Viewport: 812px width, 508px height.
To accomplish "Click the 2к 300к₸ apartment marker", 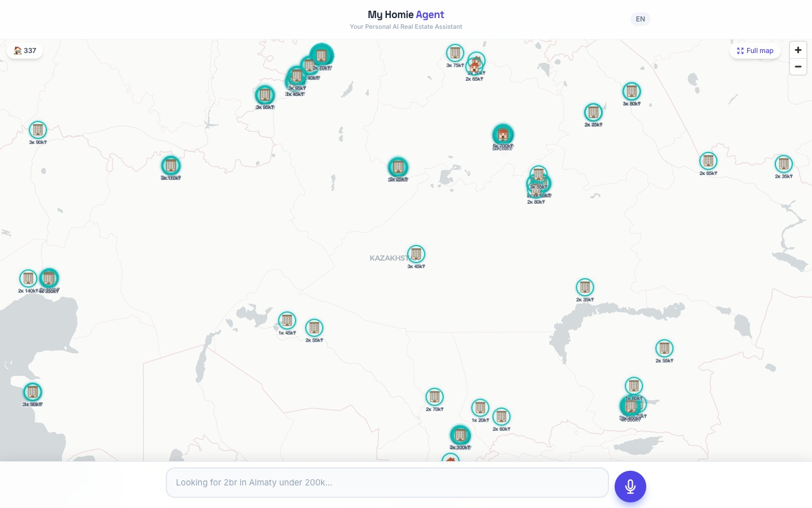I will tap(460, 435).
